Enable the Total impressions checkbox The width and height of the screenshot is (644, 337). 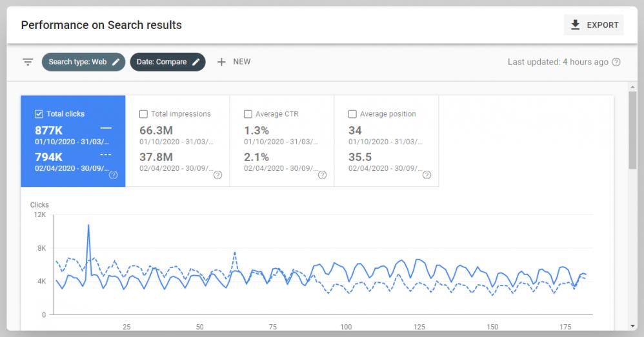tap(143, 114)
